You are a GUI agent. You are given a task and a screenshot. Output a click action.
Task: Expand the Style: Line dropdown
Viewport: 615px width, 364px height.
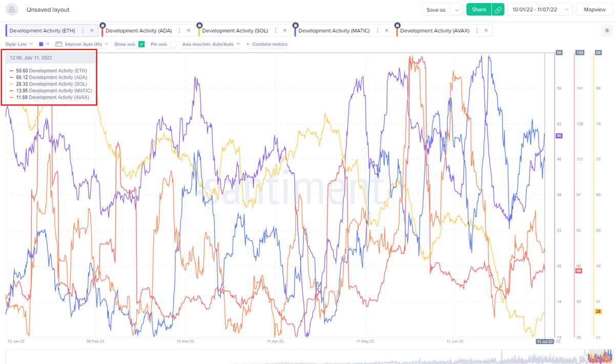click(x=19, y=45)
